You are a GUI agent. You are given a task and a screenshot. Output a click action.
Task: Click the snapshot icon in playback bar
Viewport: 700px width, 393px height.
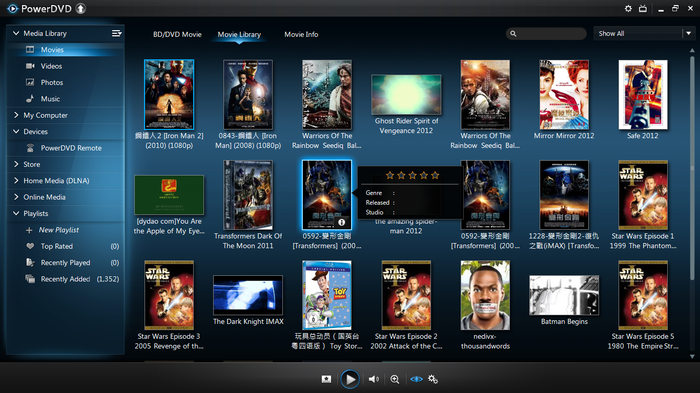[326, 379]
